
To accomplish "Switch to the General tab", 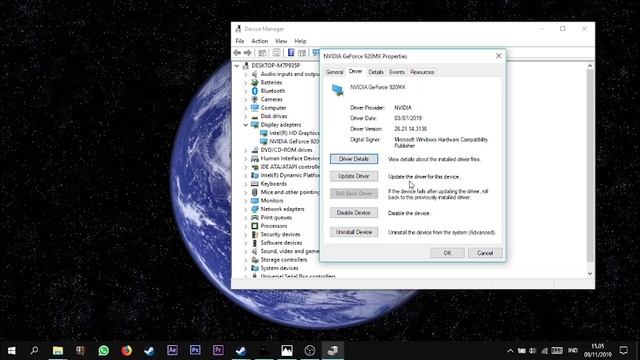I will click(334, 72).
